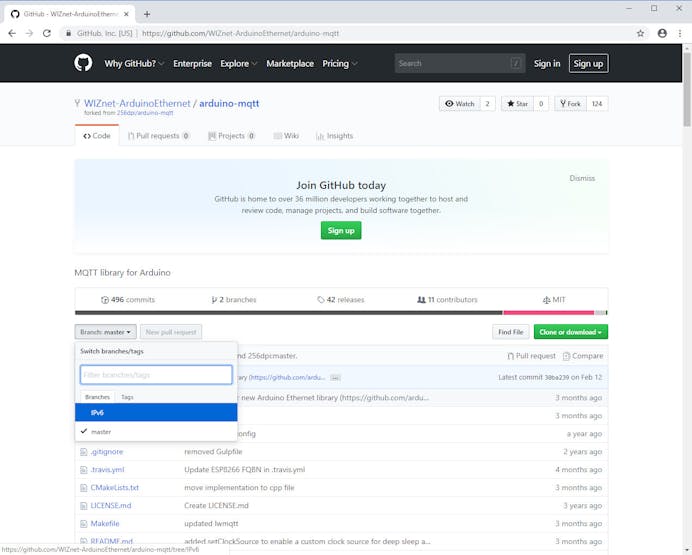Open latest commit 38ba239 hash
The width and height of the screenshot is (692, 555).
point(557,377)
